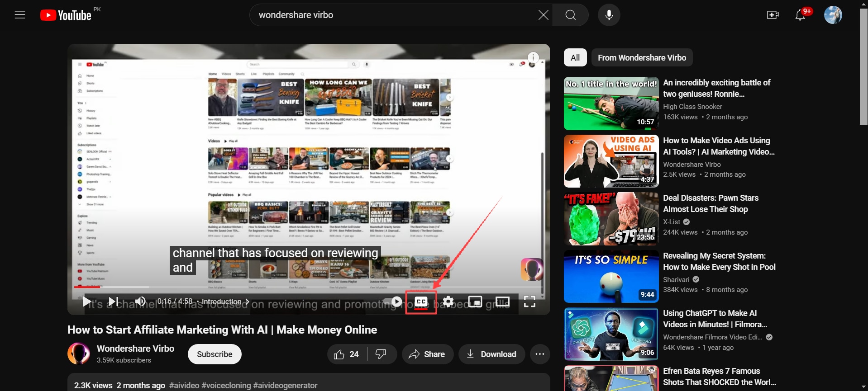Open the #voicecloning hashtag
Screen dimensions: 868x391
(x=226, y=386)
